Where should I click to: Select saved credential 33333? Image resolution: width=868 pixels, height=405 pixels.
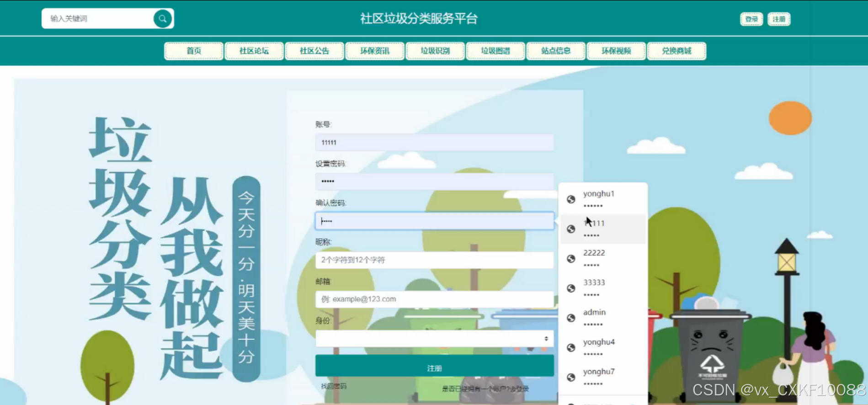point(603,288)
